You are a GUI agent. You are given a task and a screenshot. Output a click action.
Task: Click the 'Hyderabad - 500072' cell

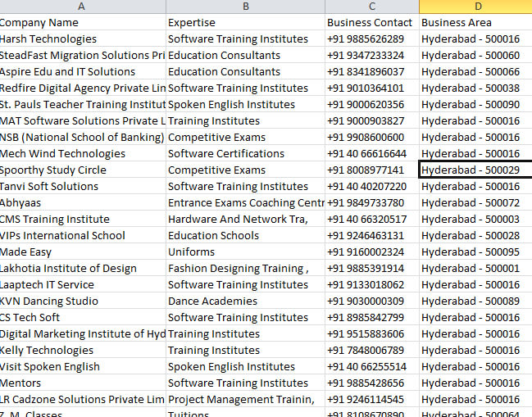pos(475,202)
